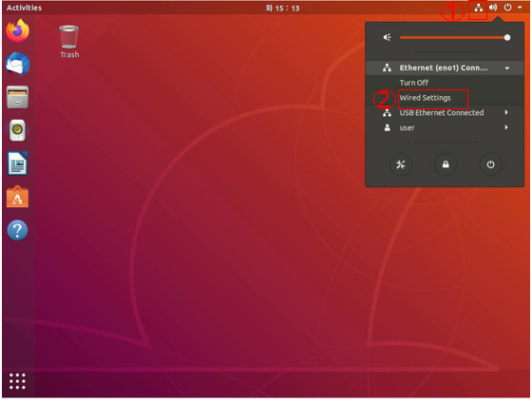Expand USB Ethernet Connected submenu arrow

click(506, 112)
